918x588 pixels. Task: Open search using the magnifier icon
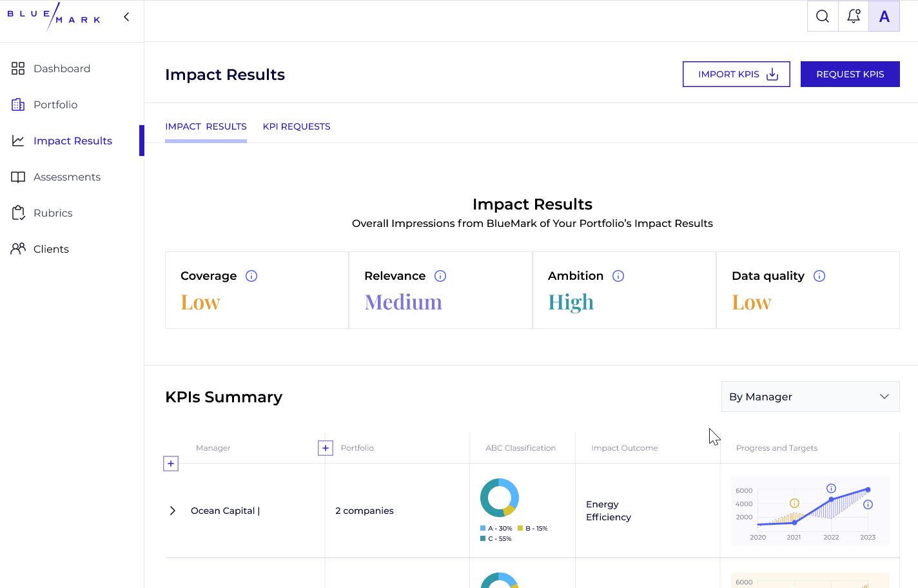823,16
